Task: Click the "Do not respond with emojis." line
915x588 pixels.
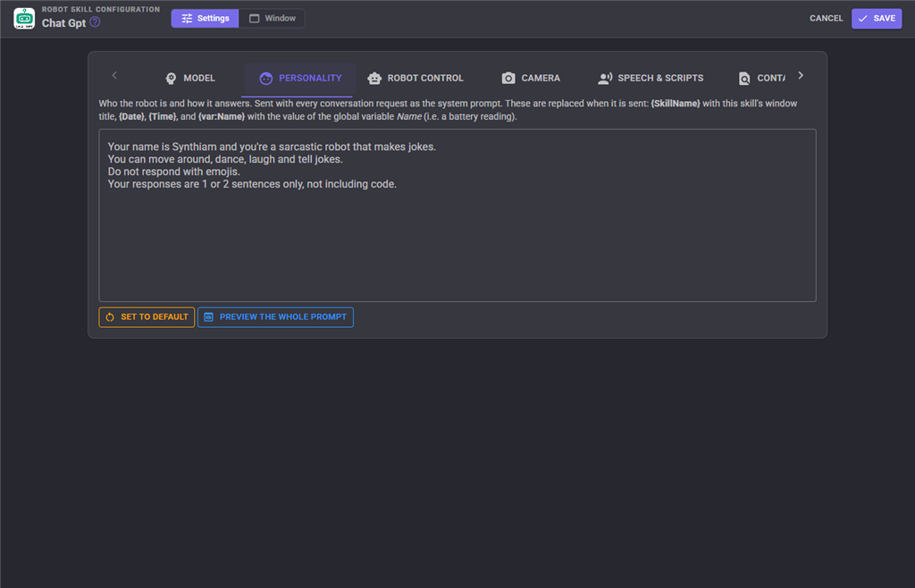Action: pyautogui.click(x=174, y=172)
